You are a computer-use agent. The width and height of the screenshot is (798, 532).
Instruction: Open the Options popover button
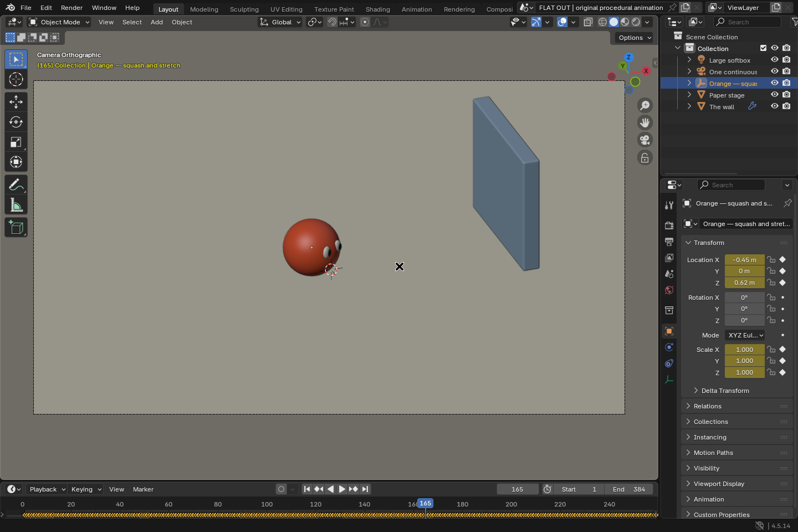pyautogui.click(x=634, y=38)
